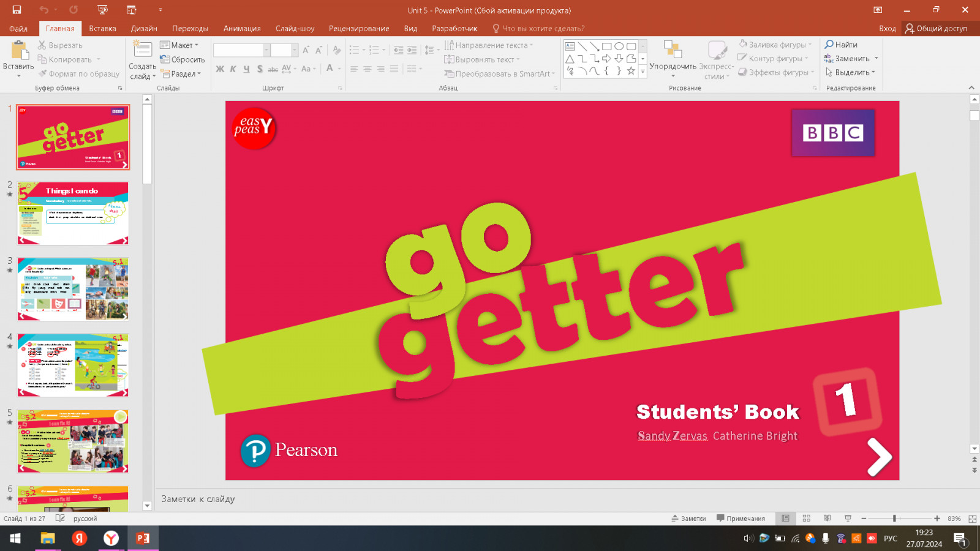Align text to the right
This screenshot has width=980, height=551.
(381, 69)
